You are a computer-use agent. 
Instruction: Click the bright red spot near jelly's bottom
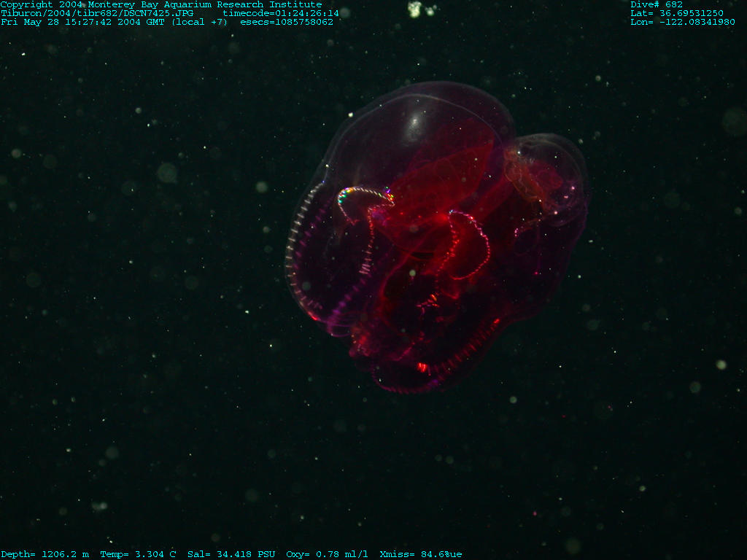pos(422,367)
